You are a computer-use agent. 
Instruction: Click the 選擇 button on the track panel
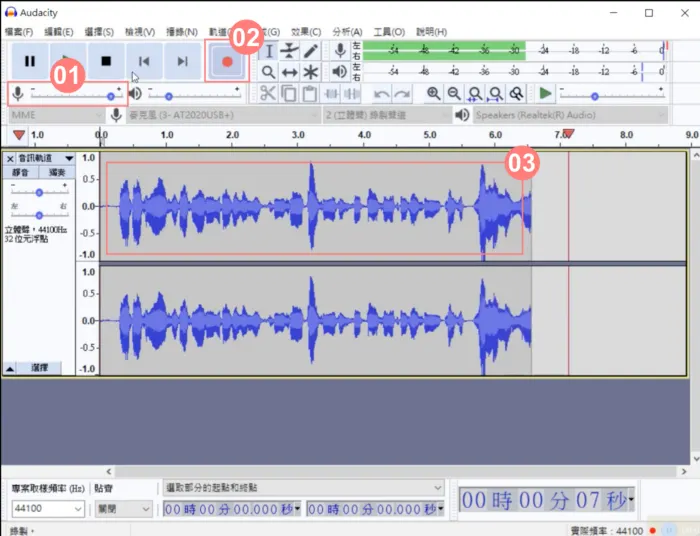(40, 369)
